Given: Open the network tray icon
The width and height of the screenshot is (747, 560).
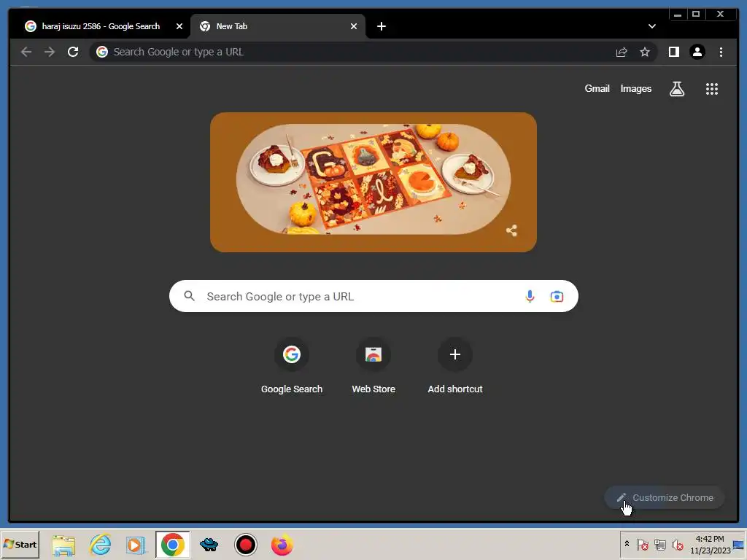Looking at the screenshot, I should pos(659,544).
